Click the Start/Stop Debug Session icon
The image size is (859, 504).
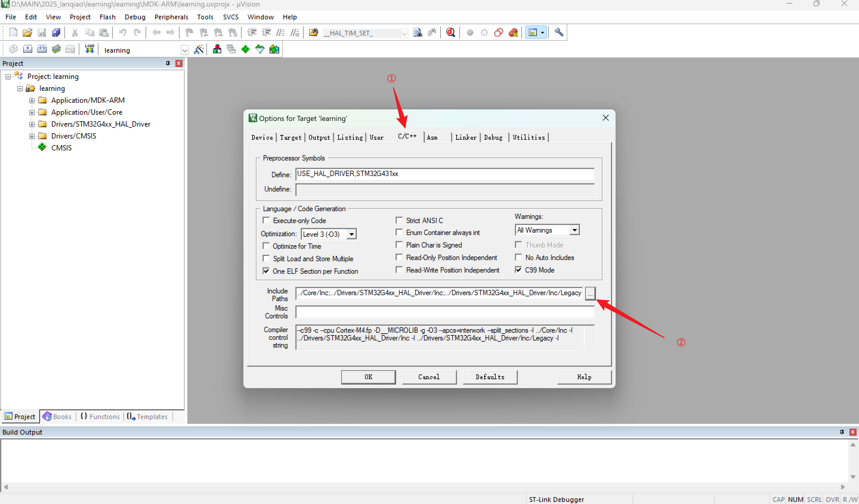click(x=451, y=32)
